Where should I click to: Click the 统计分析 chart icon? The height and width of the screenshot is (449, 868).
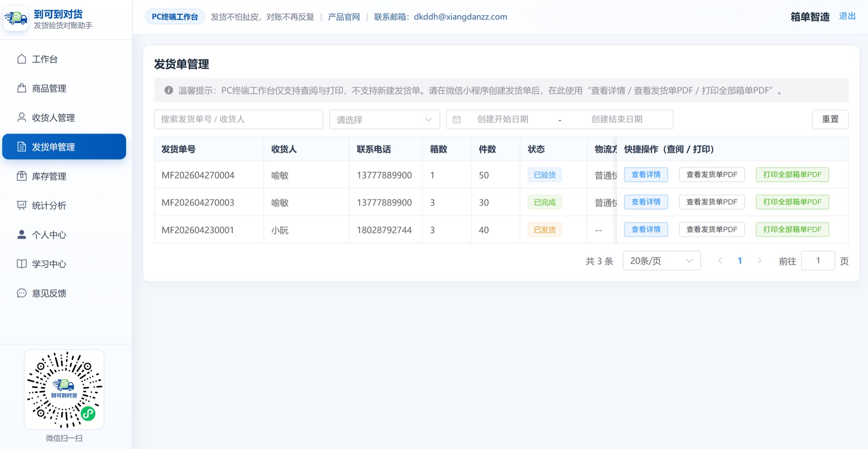tap(22, 205)
